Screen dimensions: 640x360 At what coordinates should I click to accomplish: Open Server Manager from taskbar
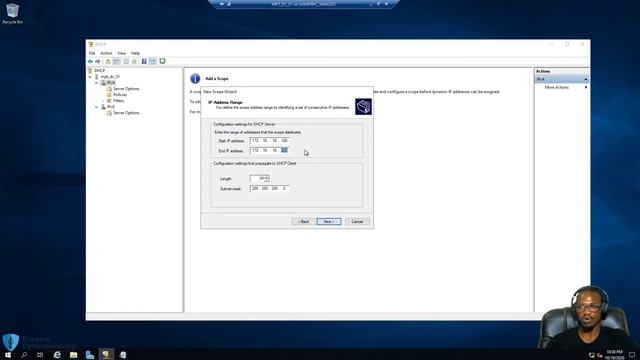pyautogui.click(x=90, y=355)
